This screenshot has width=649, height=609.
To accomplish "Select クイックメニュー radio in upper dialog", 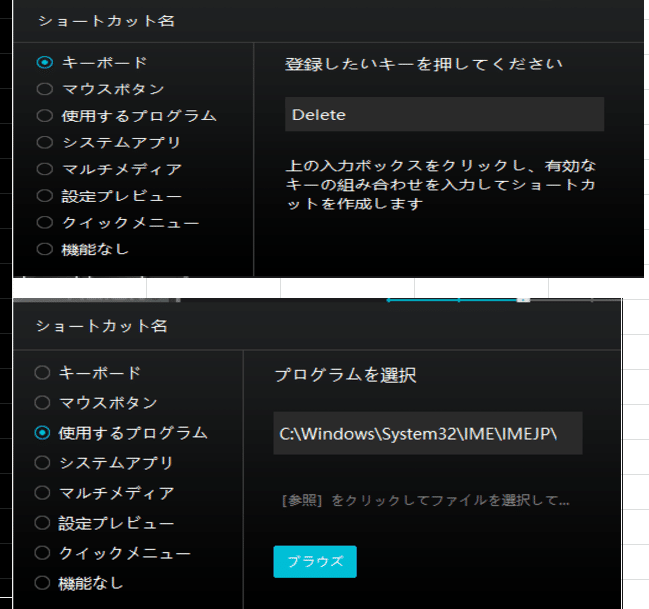I will 45,222.
